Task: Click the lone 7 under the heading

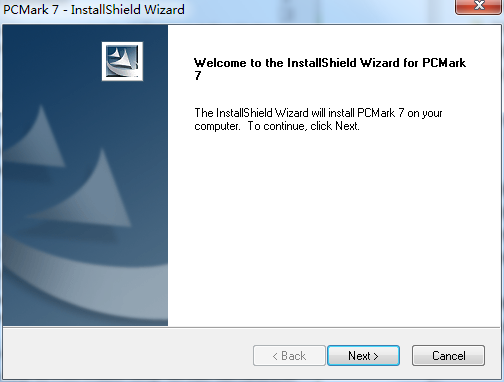Action: point(198,76)
